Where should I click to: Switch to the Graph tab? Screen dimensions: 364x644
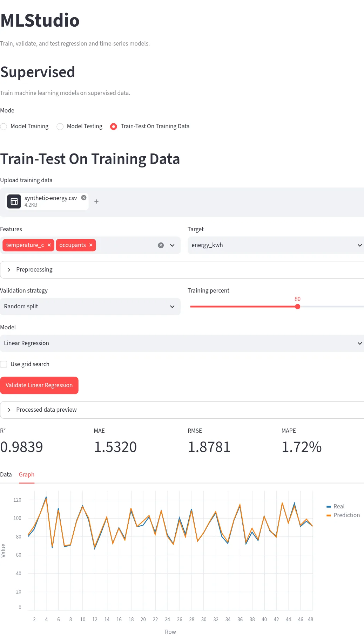coord(27,474)
